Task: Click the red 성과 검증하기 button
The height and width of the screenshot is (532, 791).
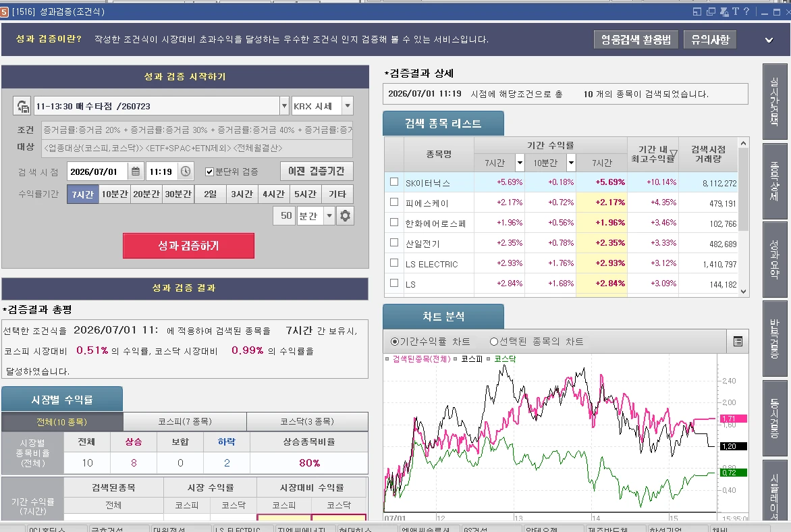Action: pyautogui.click(x=188, y=246)
